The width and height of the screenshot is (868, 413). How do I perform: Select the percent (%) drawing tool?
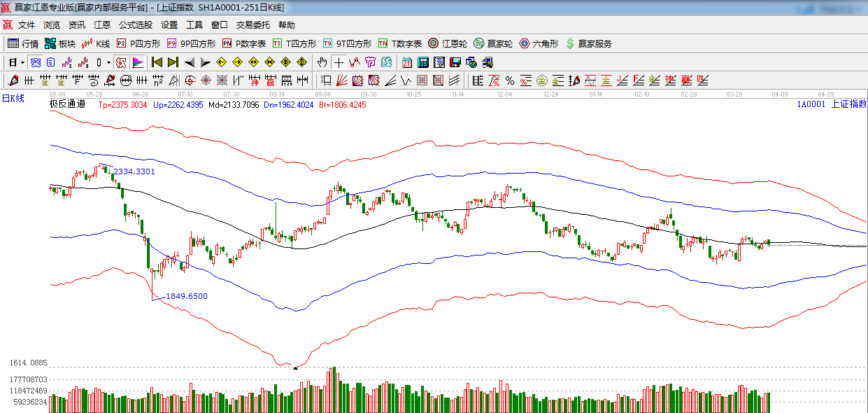coord(510,80)
